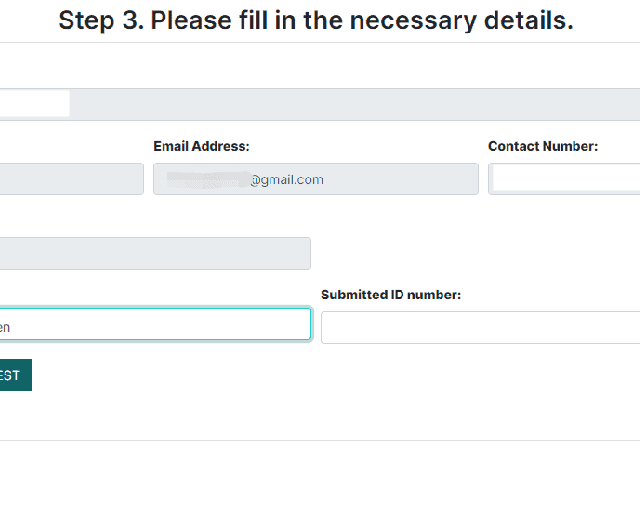Click the divider line under the Step 3 heading
This screenshot has height=514, width=640.
(320, 42)
